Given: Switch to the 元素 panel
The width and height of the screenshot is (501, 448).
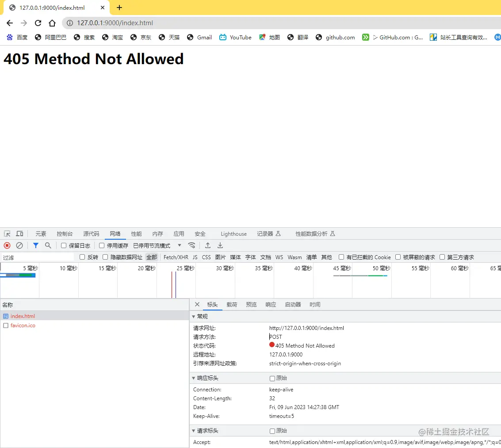Looking at the screenshot, I should 41,234.
